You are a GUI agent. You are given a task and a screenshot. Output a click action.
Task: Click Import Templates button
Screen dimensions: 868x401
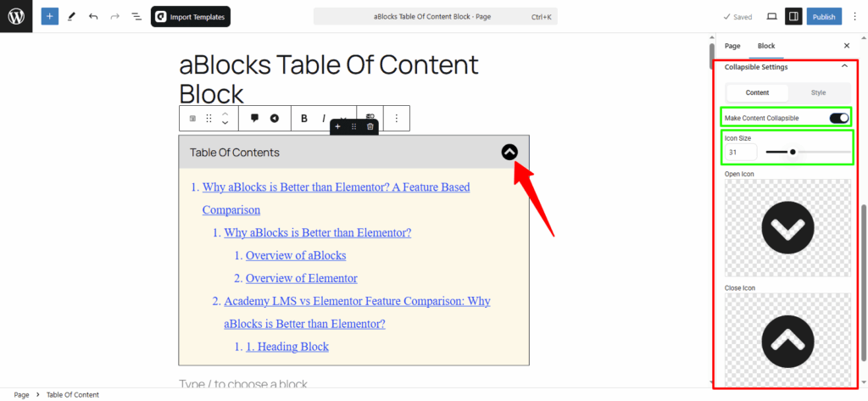pos(191,17)
